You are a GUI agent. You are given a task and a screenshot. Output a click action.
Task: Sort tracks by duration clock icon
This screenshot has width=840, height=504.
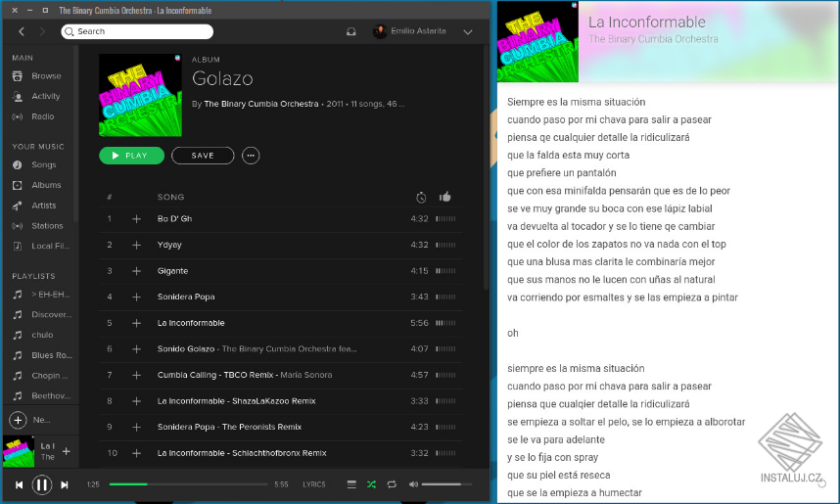coord(421,198)
